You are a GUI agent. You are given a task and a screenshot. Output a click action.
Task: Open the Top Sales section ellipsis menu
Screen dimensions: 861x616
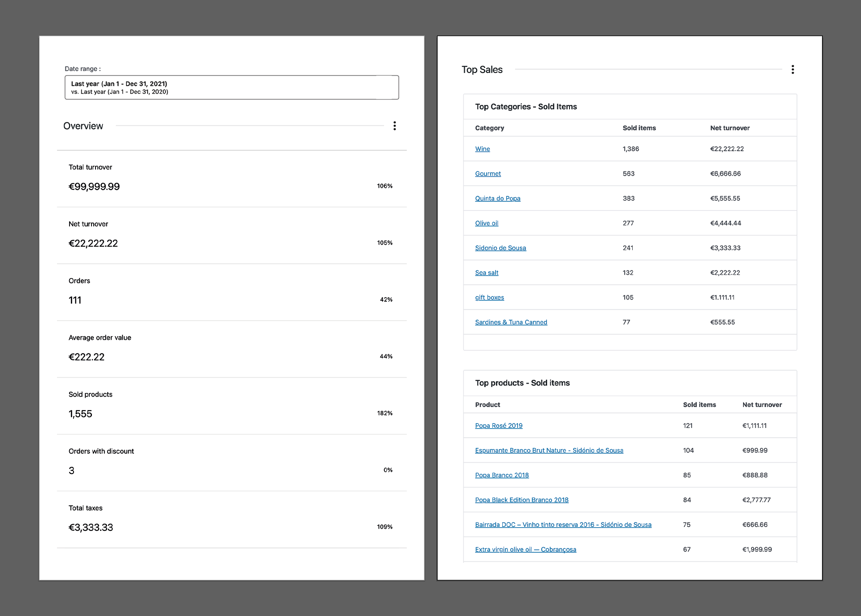(792, 69)
